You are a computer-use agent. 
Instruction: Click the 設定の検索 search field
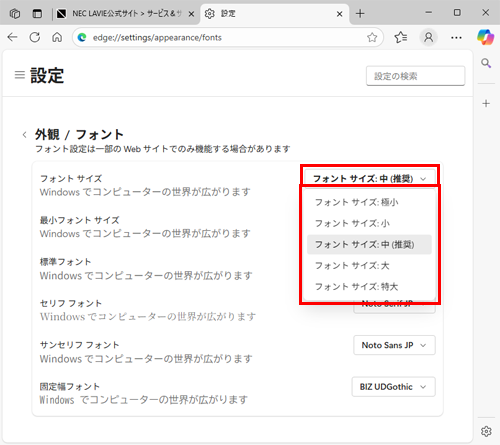(415, 76)
